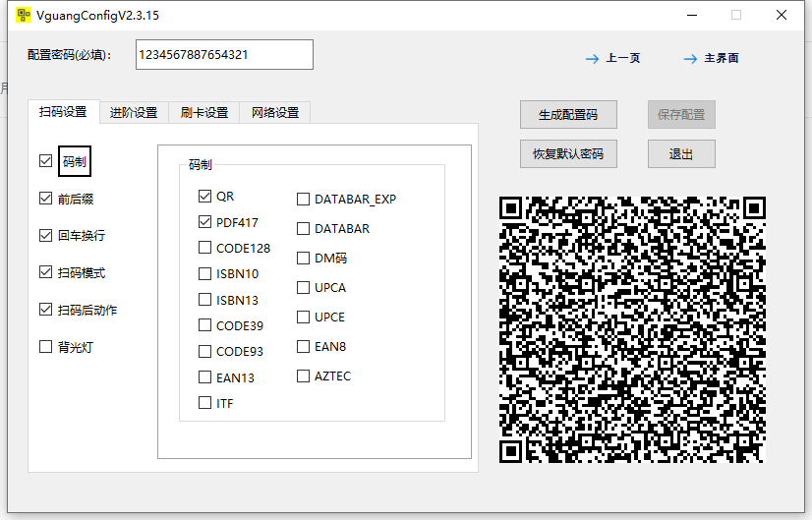Return to main screen via 主界面 link

pyautogui.click(x=722, y=58)
